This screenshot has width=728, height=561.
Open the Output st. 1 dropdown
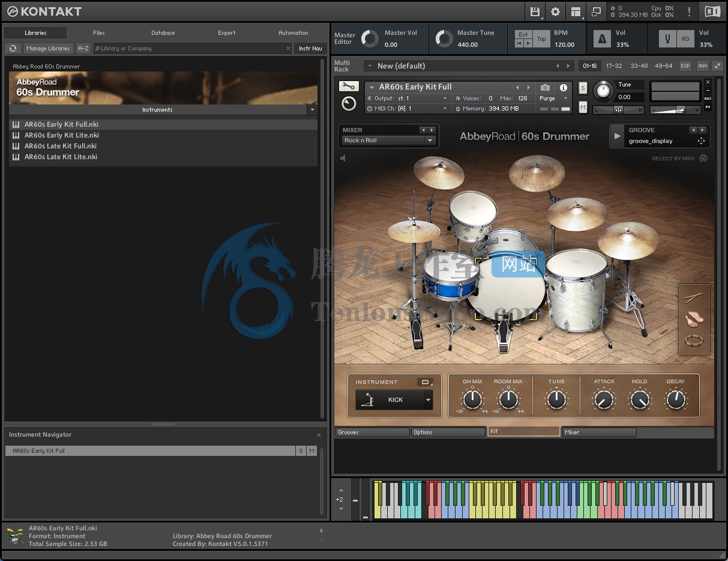[408, 98]
